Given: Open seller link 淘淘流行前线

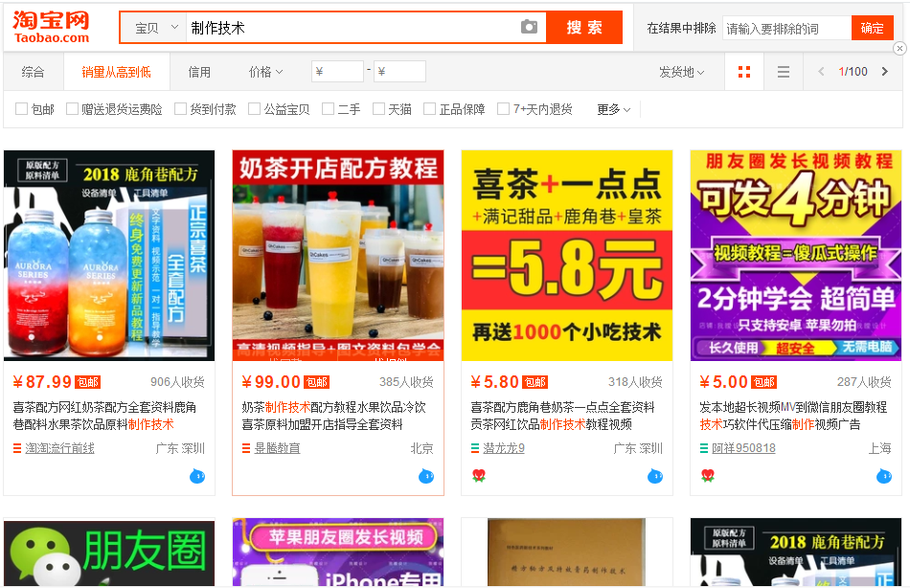Looking at the screenshot, I should pos(59,448).
